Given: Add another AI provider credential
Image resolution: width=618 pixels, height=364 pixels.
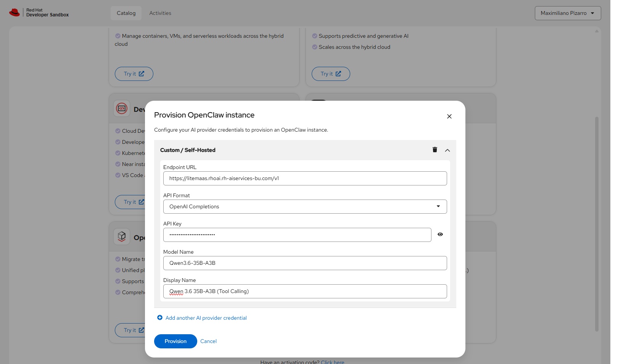Looking at the screenshot, I should [206, 318].
